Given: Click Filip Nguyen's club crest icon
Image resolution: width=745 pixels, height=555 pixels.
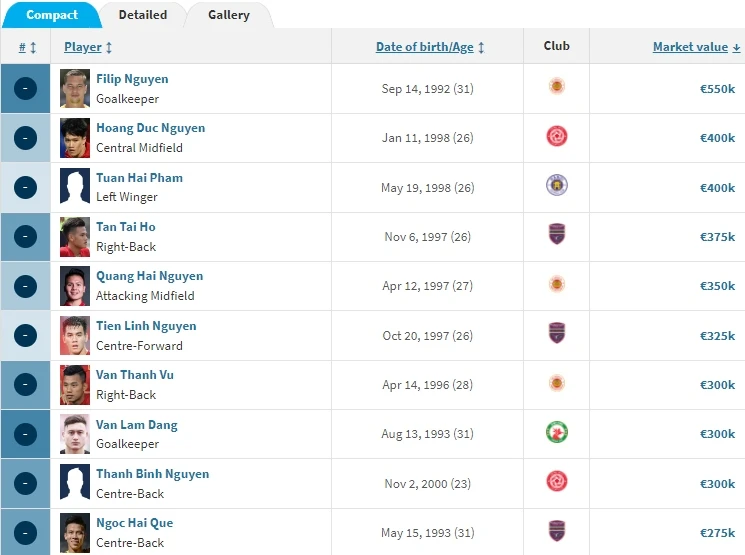Looking at the screenshot, I should pyautogui.click(x=557, y=87).
